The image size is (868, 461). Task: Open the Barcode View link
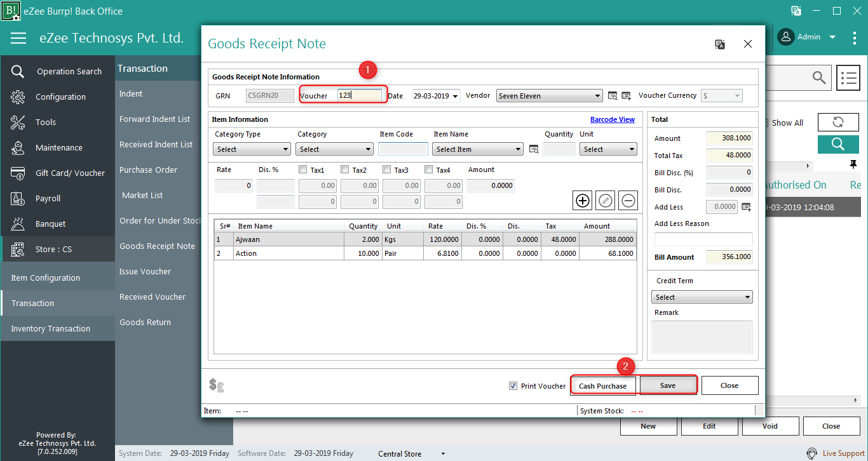613,119
